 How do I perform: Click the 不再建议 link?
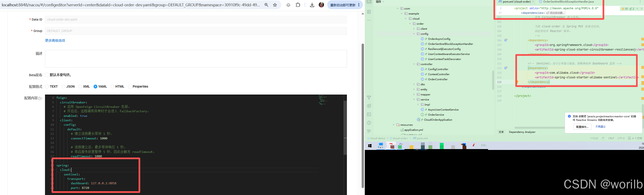[600, 127]
